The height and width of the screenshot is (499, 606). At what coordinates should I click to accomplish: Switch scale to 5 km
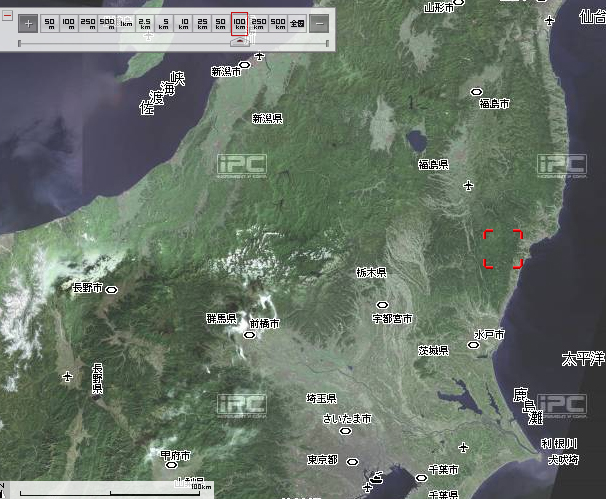point(165,23)
